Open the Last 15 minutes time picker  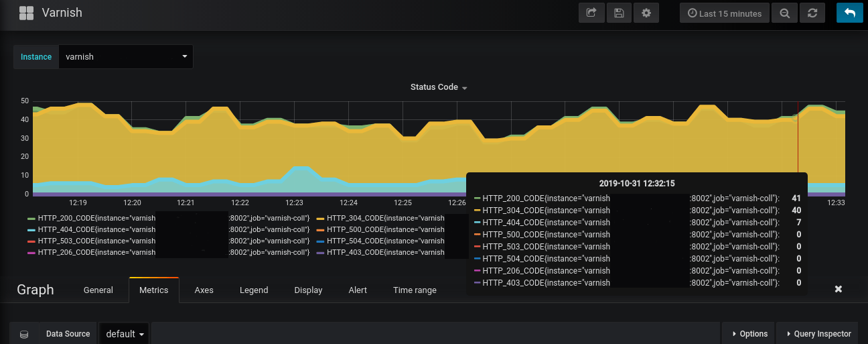pos(725,13)
